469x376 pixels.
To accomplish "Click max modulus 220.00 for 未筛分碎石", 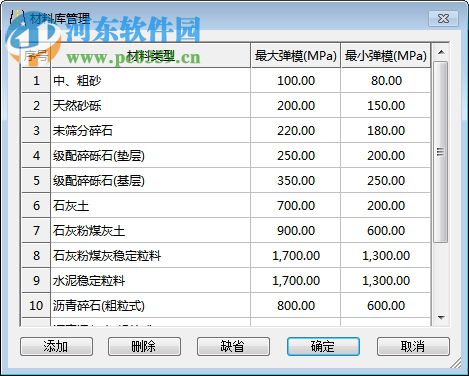I will pyautogui.click(x=296, y=131).
